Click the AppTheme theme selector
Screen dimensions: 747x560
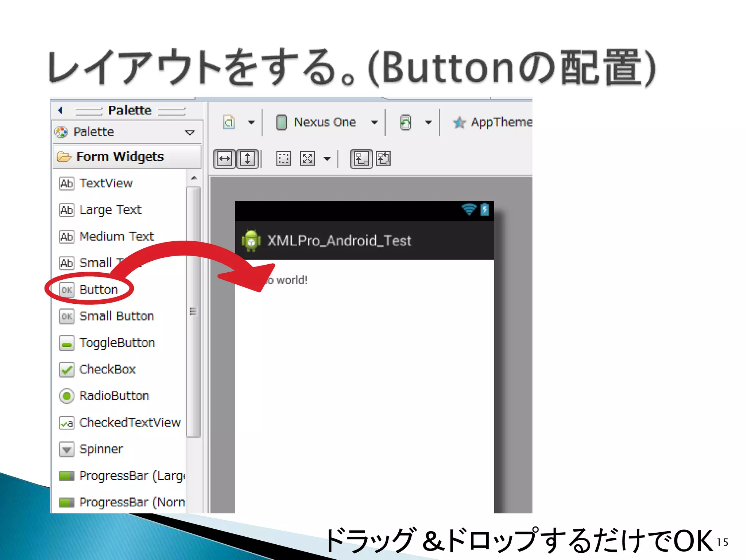tap(492, 122)
